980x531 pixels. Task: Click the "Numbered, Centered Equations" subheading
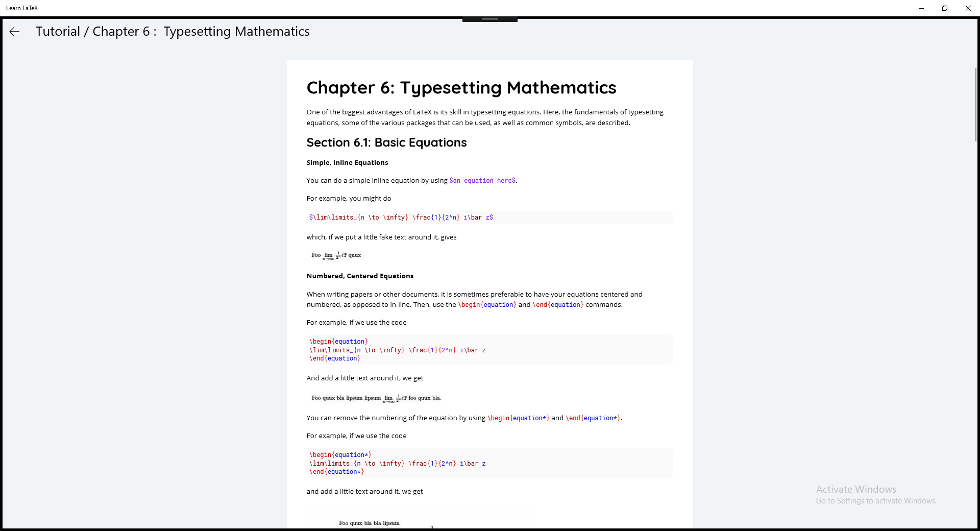[360, 276]
